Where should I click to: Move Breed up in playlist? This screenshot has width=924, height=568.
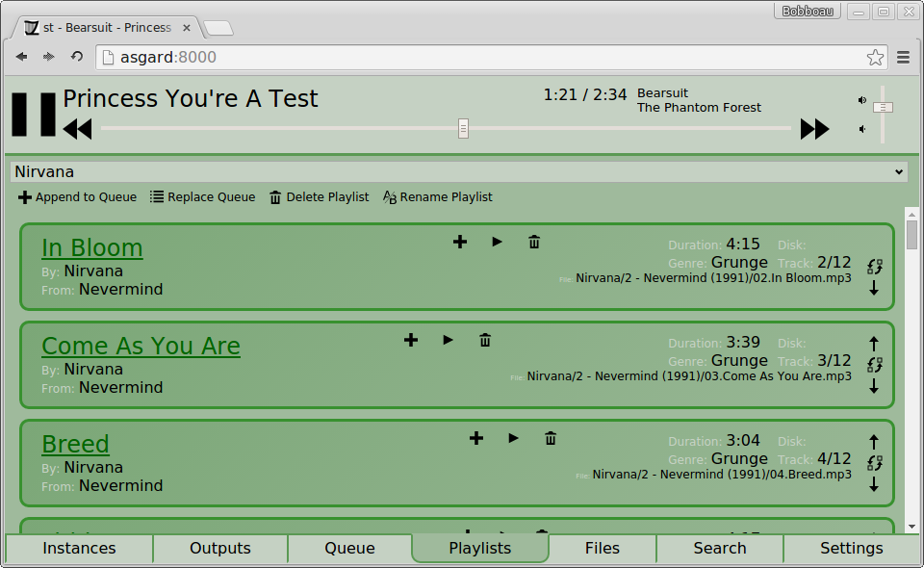(x=874, y=442)
